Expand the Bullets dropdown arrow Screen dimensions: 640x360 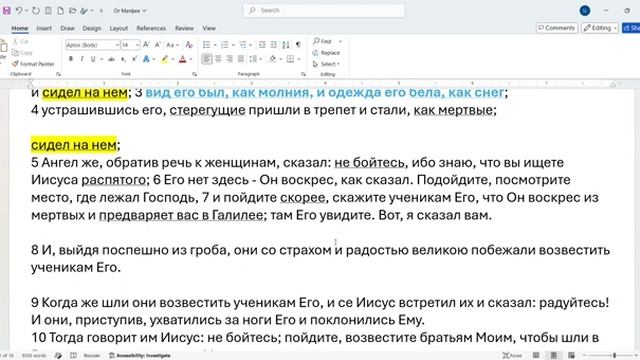click(215, 45)
